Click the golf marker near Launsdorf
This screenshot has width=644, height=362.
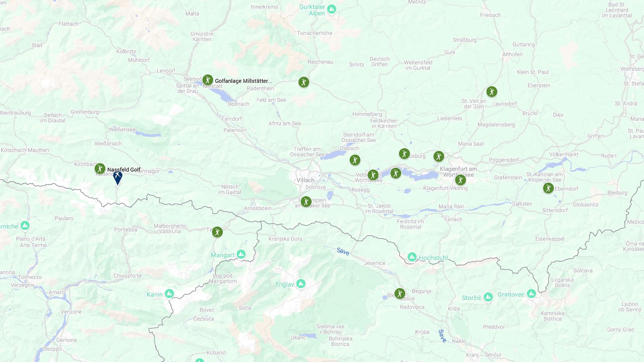click(492, 92)
